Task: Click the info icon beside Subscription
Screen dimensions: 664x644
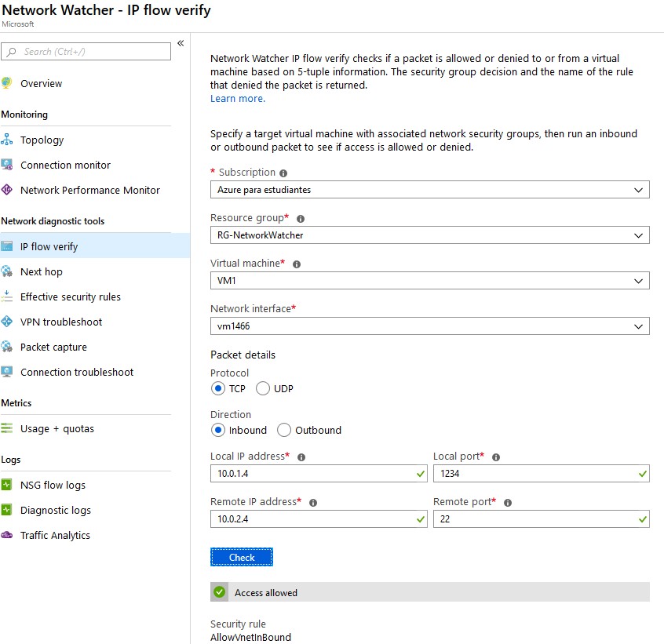Action: tap(283, 173)
